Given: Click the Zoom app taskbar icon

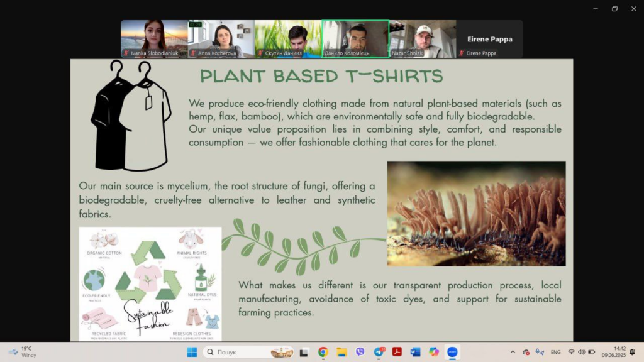Looking at the screenshot, I should click(x=452, y=352).
